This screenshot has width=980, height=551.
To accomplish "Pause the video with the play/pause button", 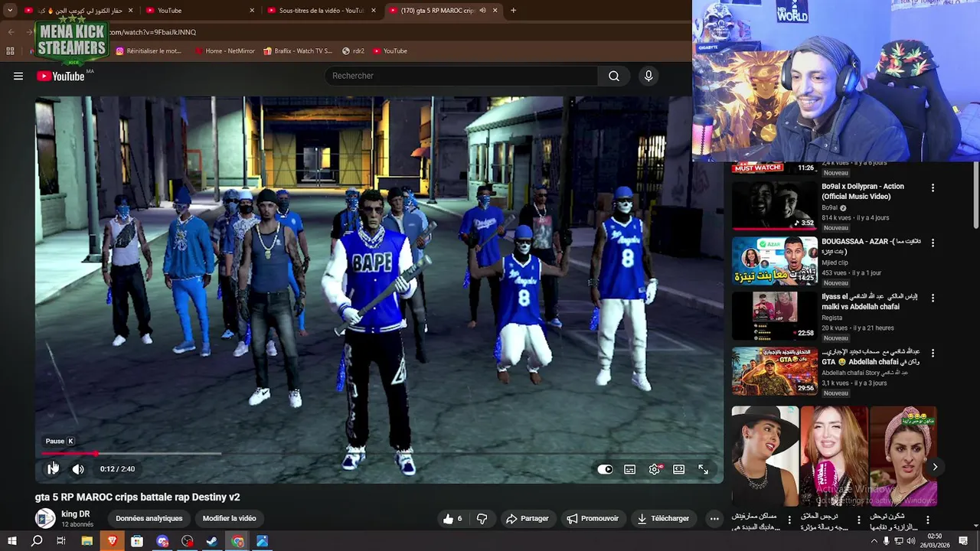I will click(x=52, y=469).
